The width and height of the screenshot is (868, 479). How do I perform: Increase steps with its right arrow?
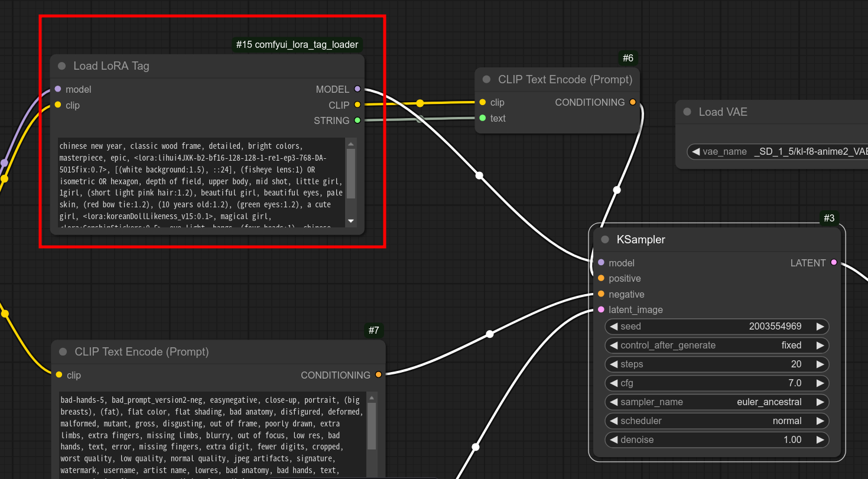click(820, 364)
